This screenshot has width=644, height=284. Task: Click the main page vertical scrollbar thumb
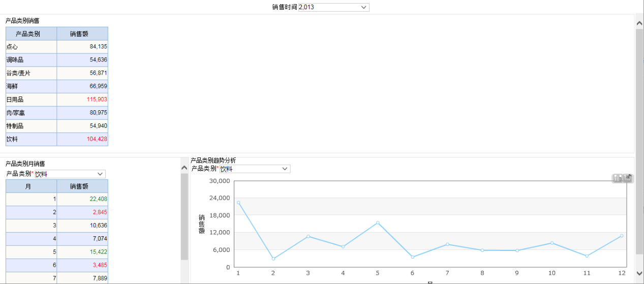[639, 142]
